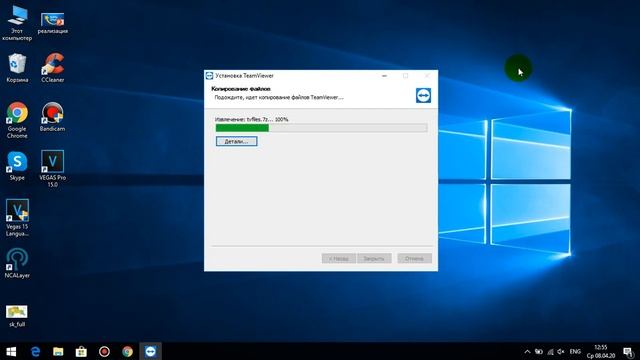The height and width of the screenshot is (360, 640).
Task: Open the network status tray icon
Action: pos(550,351)
